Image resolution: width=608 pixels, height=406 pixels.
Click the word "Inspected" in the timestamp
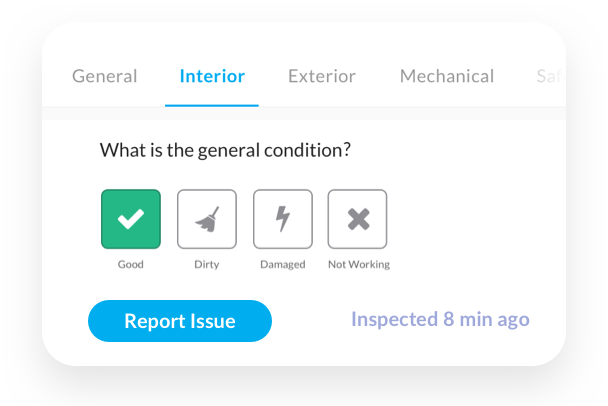394,320
